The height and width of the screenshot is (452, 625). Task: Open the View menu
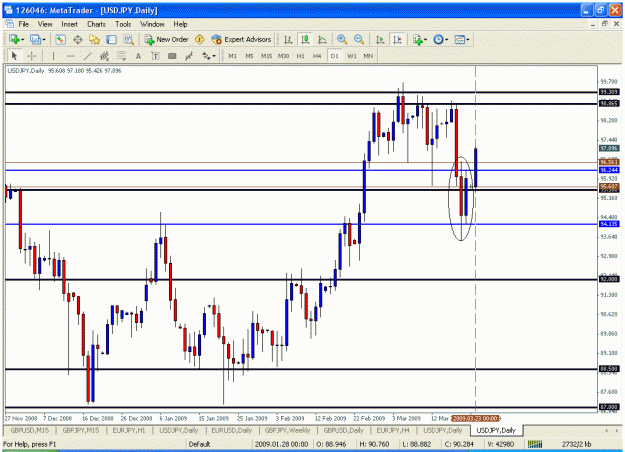pos(45,24)
